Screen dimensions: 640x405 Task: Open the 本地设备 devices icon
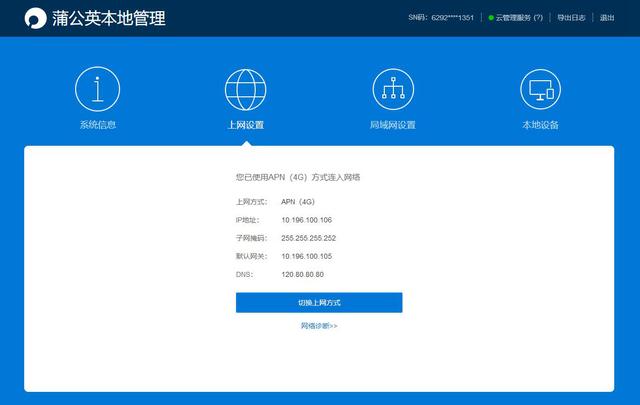[x=540, y=89]
